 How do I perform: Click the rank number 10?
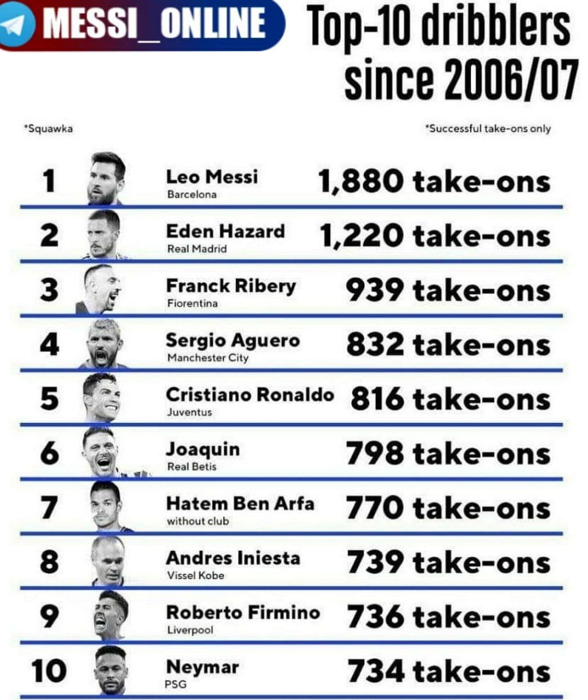pyautogui.click(x=49, y=671)
